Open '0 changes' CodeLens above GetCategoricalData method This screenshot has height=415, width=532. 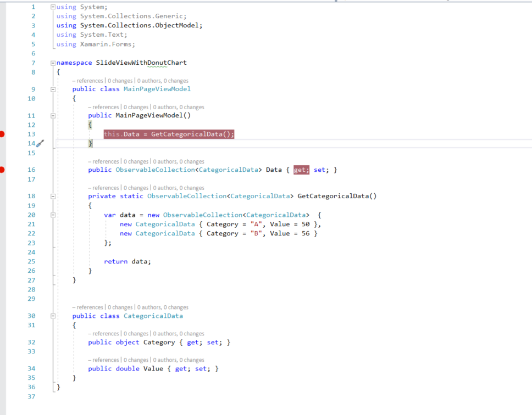coord(136,188)
